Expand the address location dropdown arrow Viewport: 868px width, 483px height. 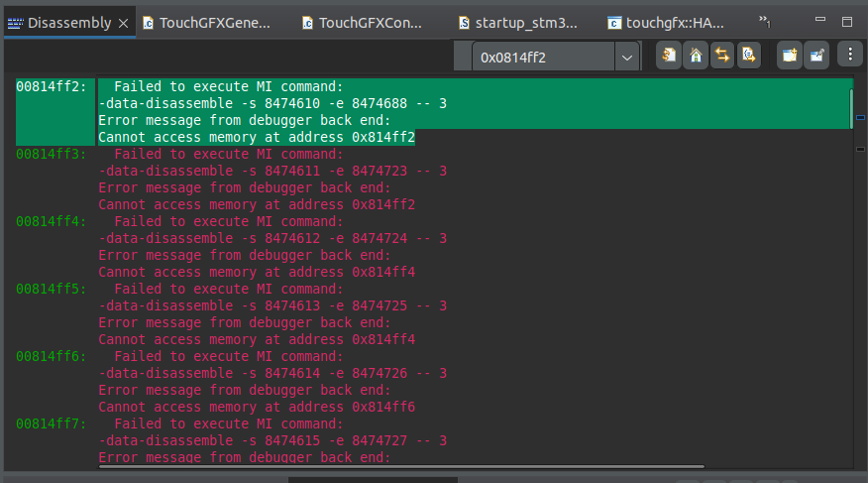[627, 58]
